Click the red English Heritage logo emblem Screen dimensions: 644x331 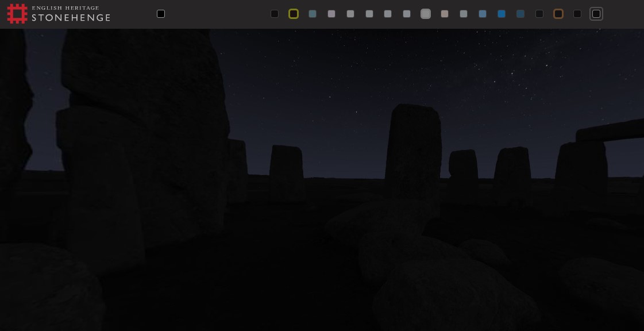tap(17, 14)
